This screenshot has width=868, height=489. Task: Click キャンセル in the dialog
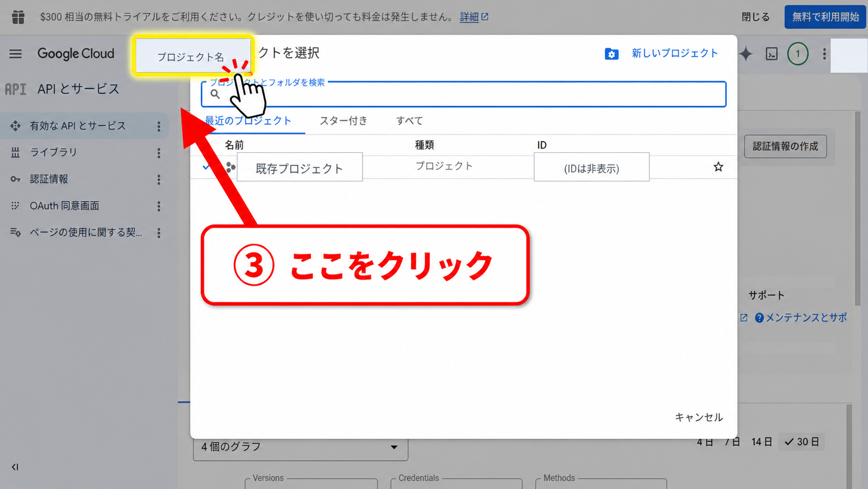(699, 417)
